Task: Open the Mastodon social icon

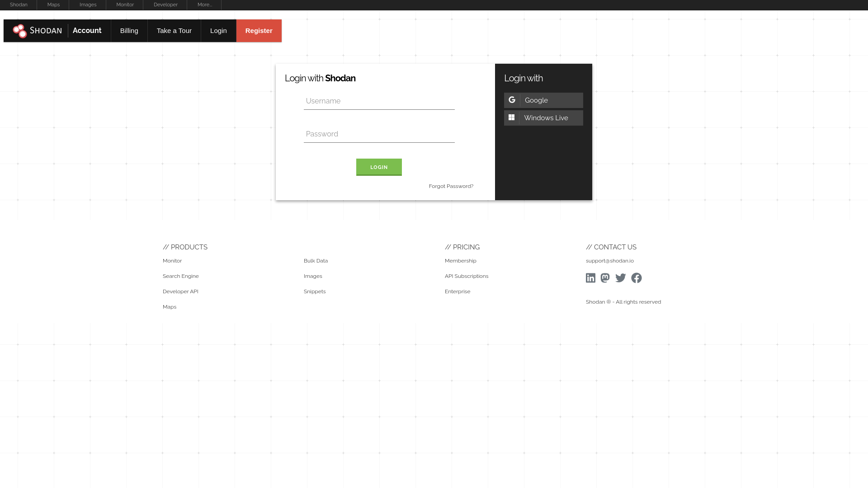Action: click(x=605, y=278)
